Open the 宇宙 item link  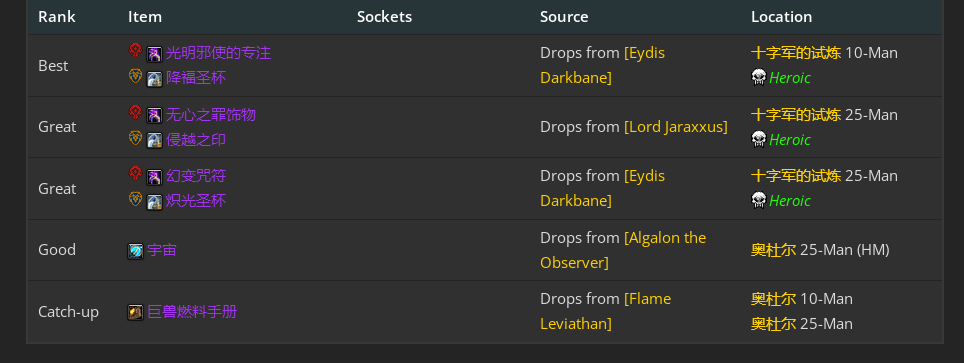point(162,250)
